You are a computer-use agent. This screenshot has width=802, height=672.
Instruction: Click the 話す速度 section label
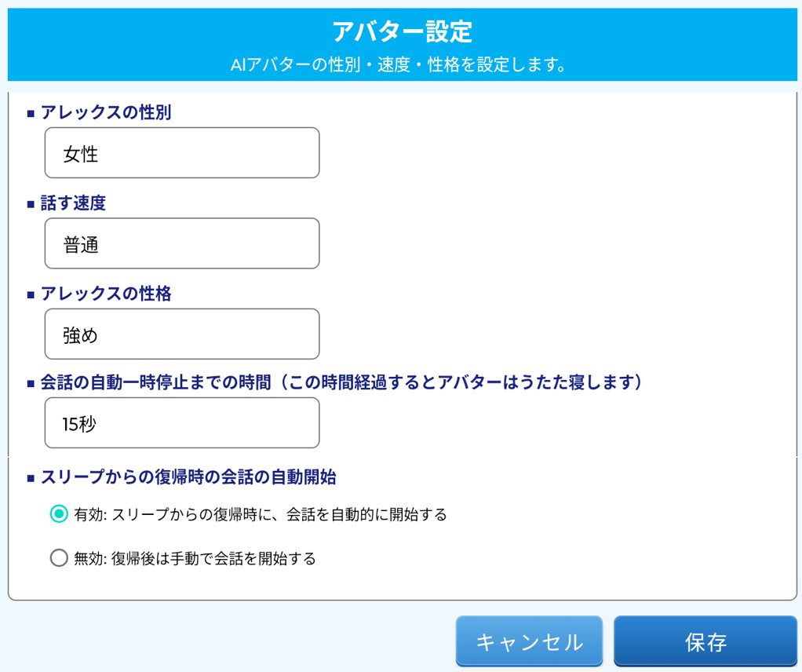point(73,203)
